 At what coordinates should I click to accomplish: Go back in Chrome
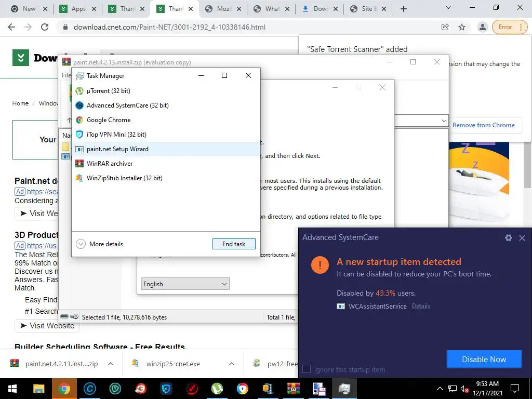[11, 27]
